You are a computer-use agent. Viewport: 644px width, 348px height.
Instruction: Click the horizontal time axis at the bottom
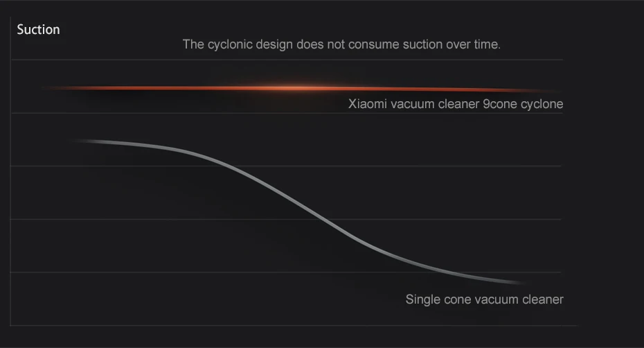294,326
